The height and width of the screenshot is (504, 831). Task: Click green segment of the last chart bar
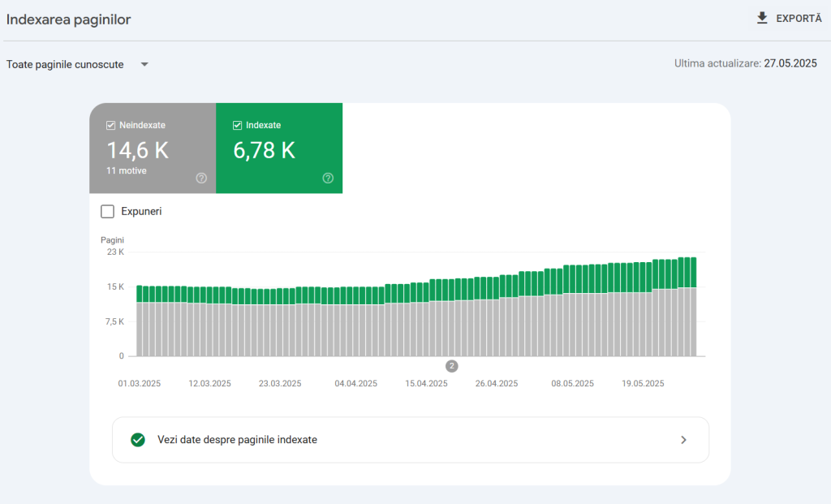click(x=692, y=273)
